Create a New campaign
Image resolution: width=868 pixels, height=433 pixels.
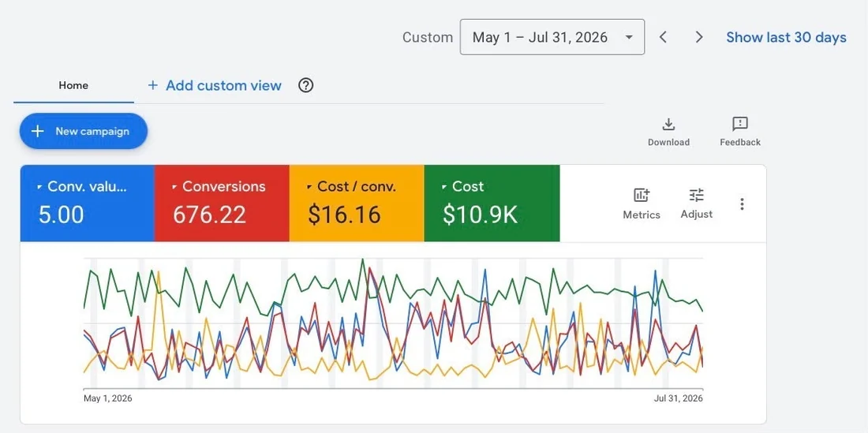click(84, 131)
